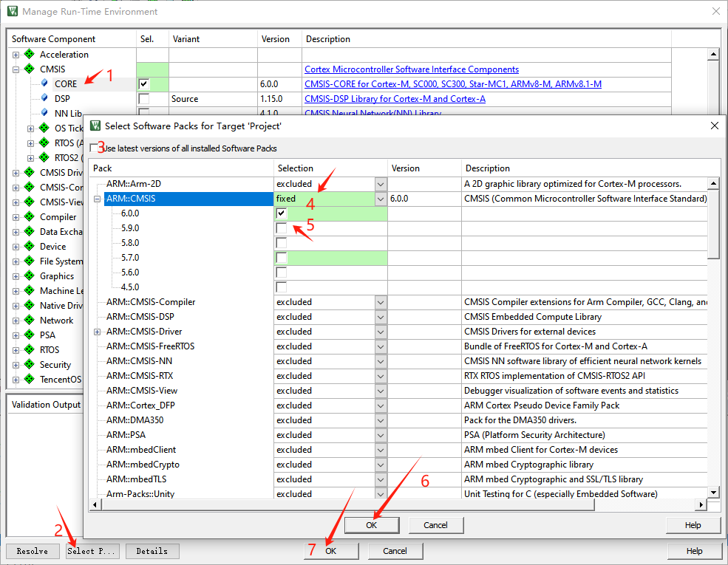Screen dimensions: 728x565
Task: Collapse the ARM::CMSIS pack tree node
Action: tap(97, 199)
